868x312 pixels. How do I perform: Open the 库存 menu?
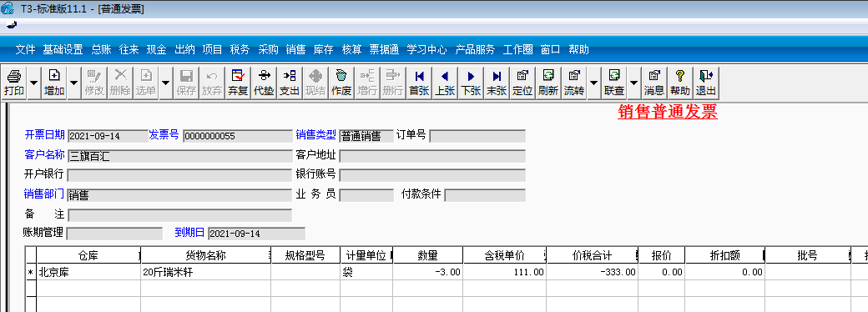click(323, 50)
